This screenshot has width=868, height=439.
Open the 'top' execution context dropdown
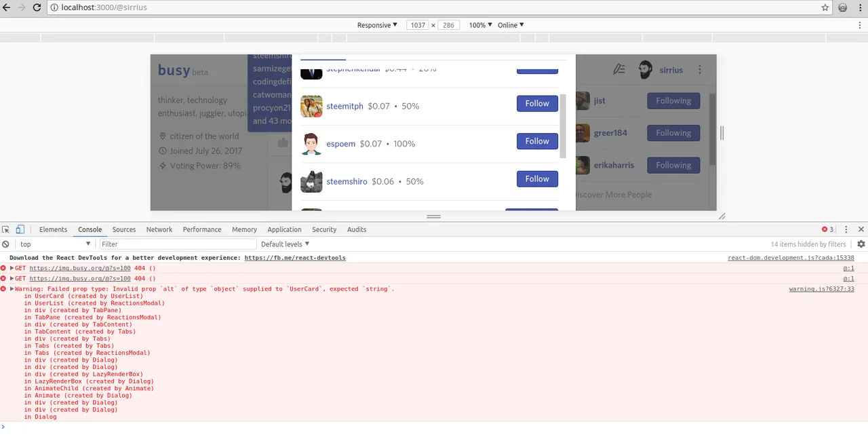(x=56, y=244)
